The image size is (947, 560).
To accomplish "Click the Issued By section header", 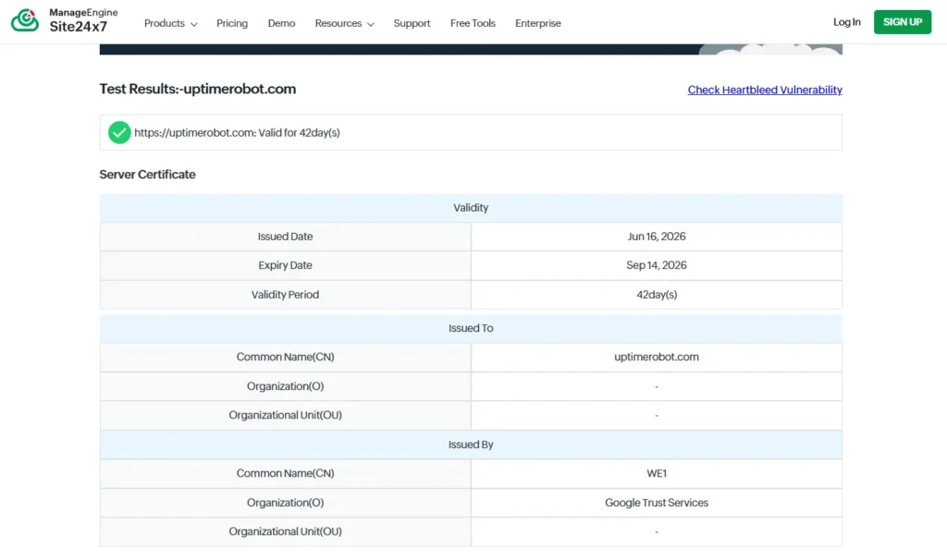I will pyautogui.click(x=471, y=444).
